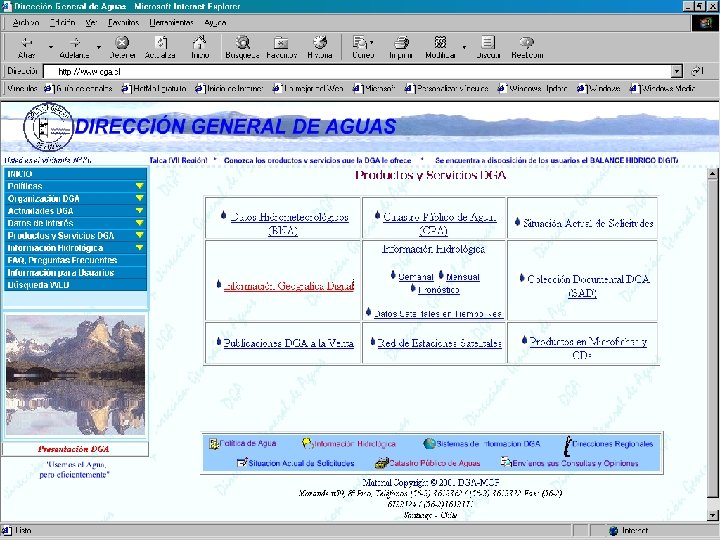Click the mountain lake photo thumbnail
720x540 pixels.
[x=75, y=375]
